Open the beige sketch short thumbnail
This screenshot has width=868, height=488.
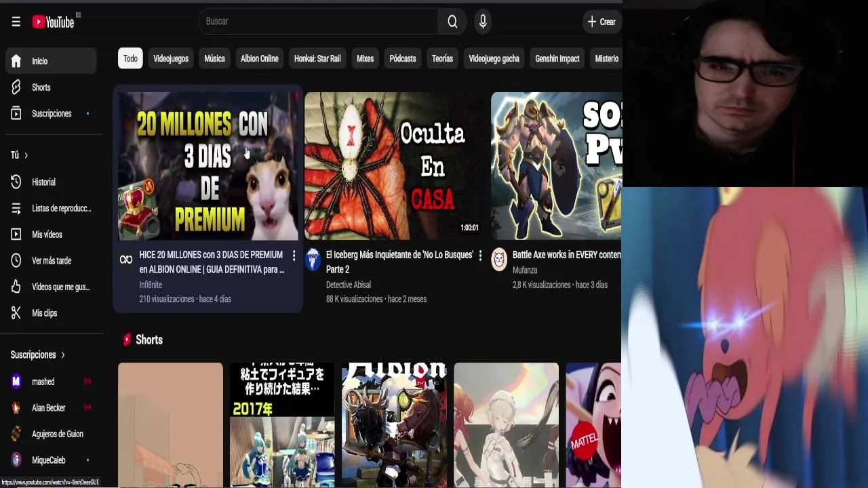pyautogui.click(x=170, y=425)
